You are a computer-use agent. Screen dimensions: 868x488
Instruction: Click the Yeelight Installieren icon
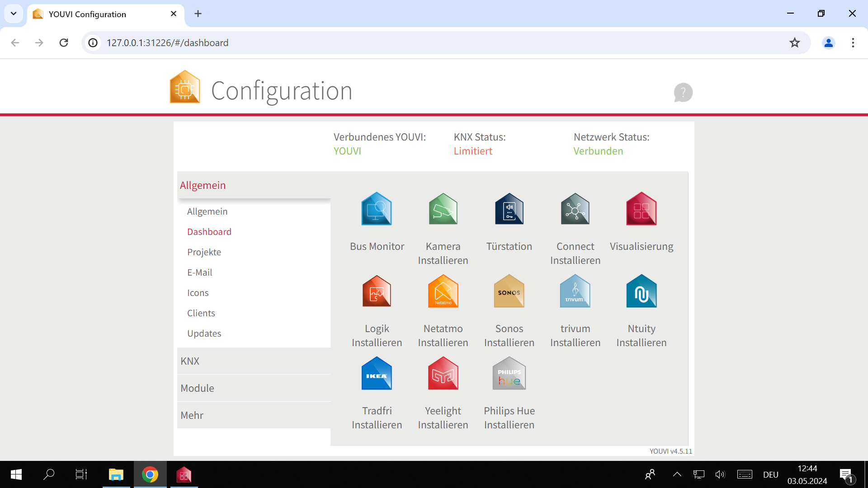click(x=443, y=374)
